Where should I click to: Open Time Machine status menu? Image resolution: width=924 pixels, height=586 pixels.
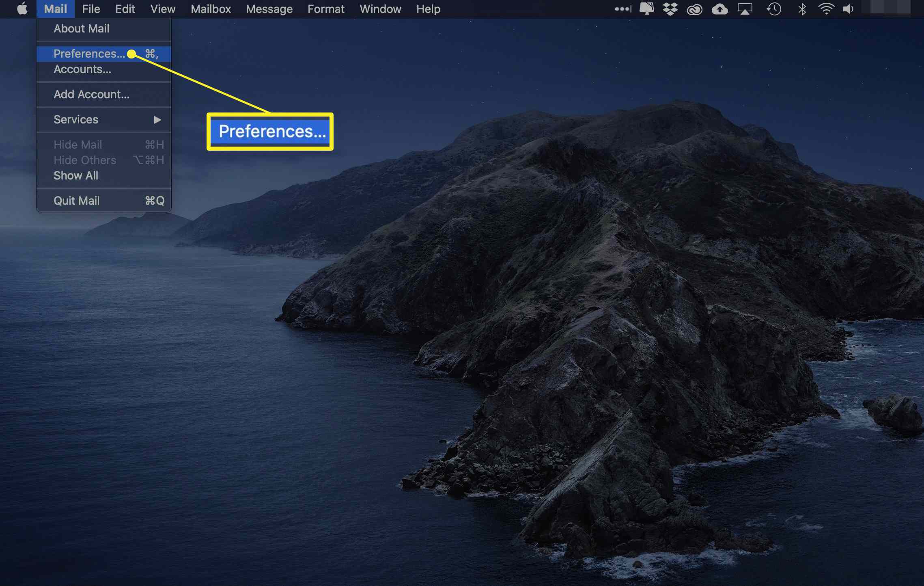pyautogui.click(x=773, y=9)
